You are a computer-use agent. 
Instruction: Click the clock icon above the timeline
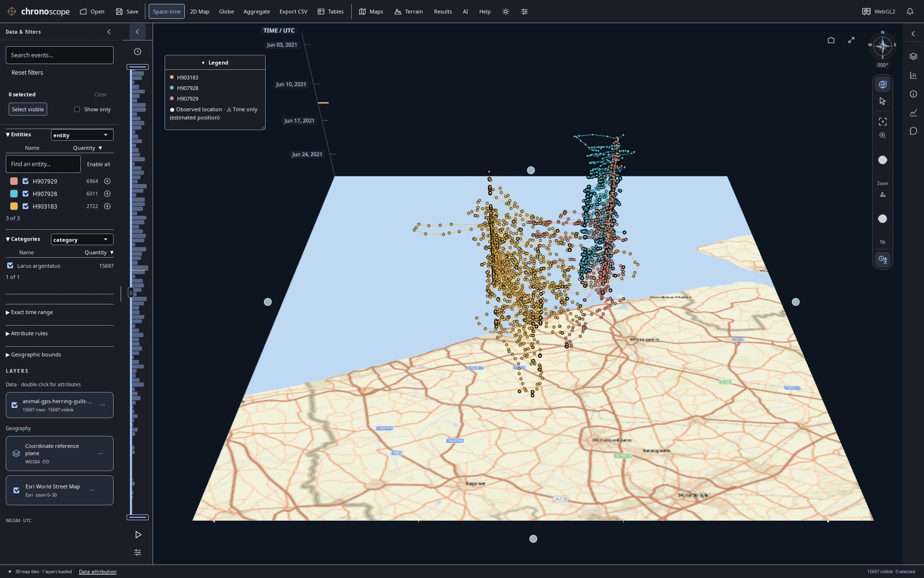point(138,52)
